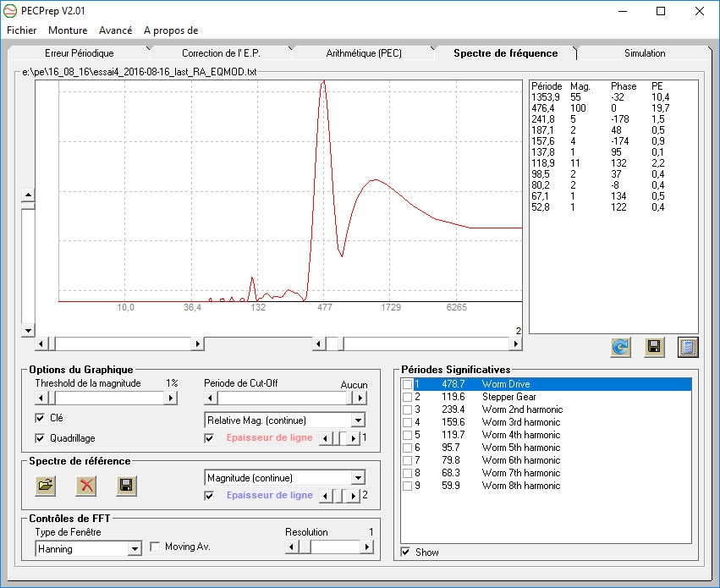The image size is (720, 588).
Task: Increase reference line thickness with right arrow
Action: [x=353, y=496]
